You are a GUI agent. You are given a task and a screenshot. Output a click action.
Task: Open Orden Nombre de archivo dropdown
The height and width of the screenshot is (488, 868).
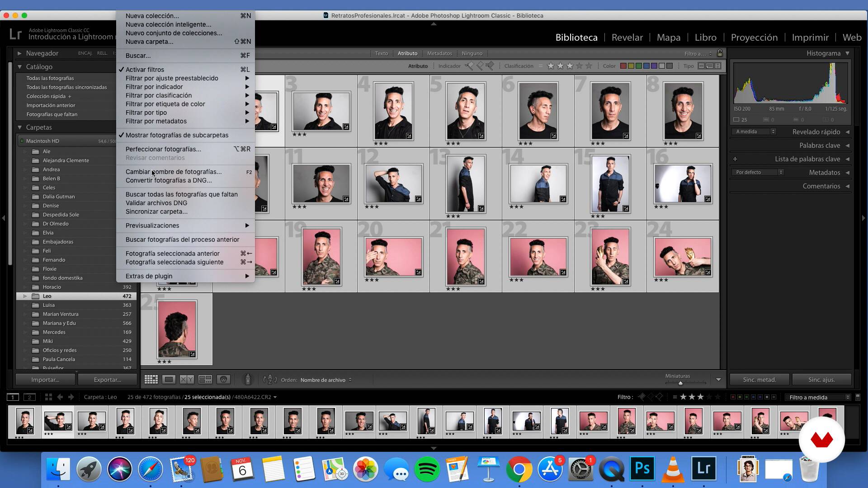tap(325, 380)
